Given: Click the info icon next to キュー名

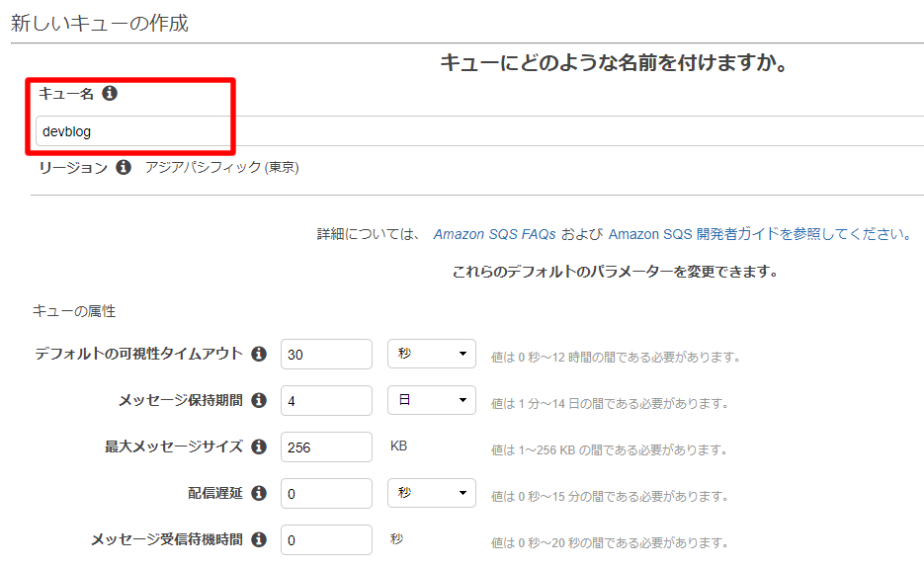Looking at the screenshot, I should point(110,93).
